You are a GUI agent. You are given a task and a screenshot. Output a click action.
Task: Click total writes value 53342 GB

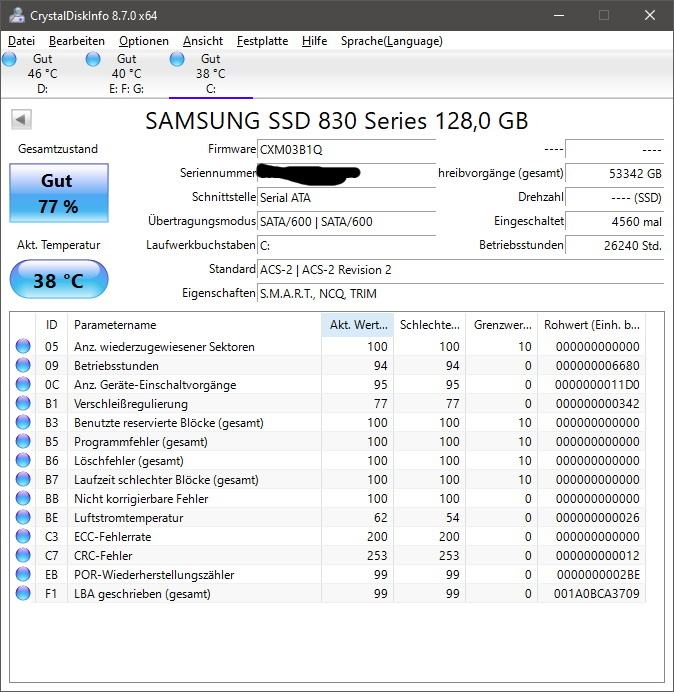(x=614, y=173)
